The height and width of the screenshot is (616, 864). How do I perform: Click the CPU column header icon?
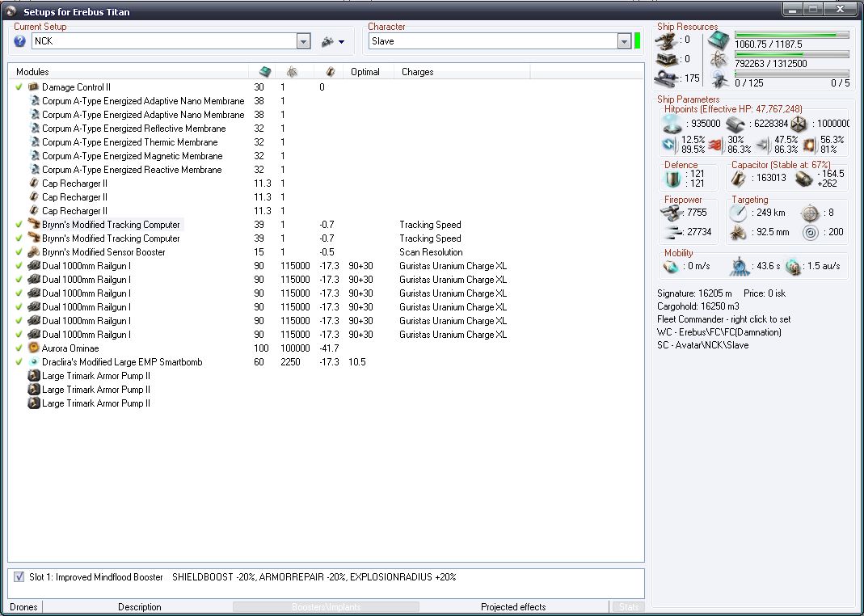265,72
